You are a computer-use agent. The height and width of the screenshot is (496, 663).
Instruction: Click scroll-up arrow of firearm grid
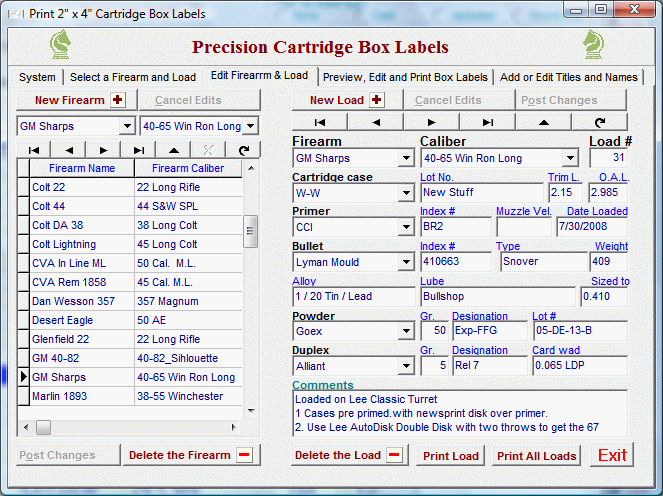coord(251,168)
